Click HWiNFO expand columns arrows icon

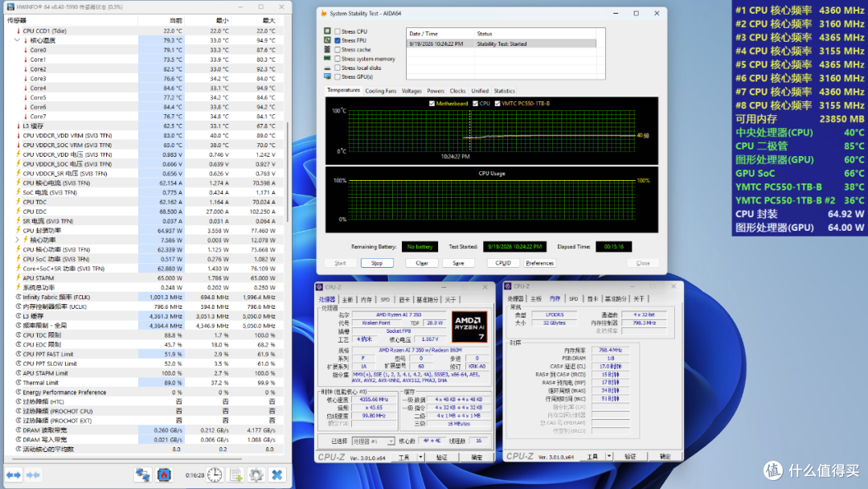tap(14, 475)
